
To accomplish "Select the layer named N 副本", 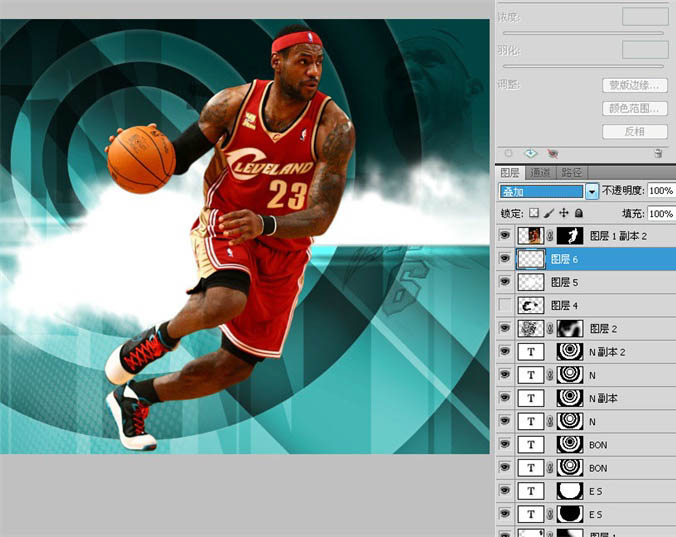I will click(603, 399).
